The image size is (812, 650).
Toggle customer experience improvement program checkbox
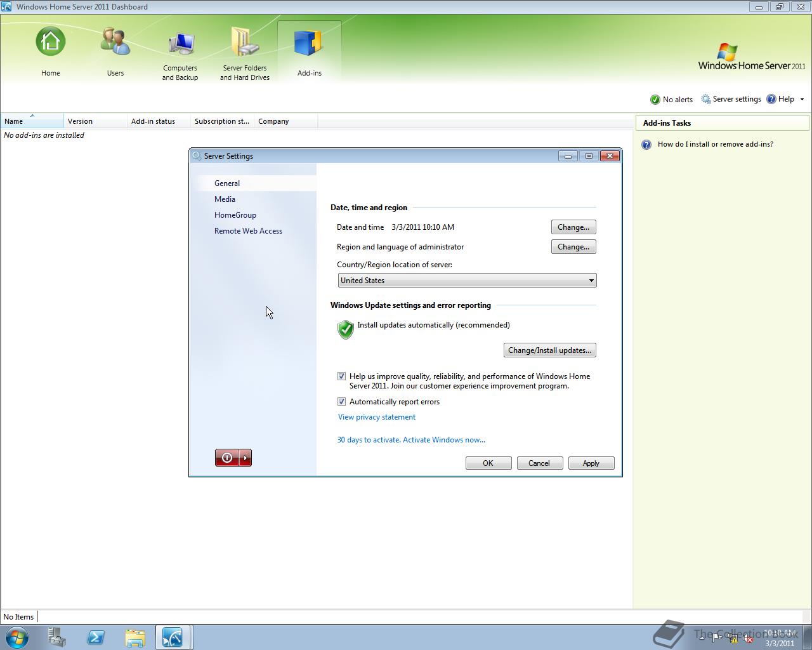click(x=342, y=376)
